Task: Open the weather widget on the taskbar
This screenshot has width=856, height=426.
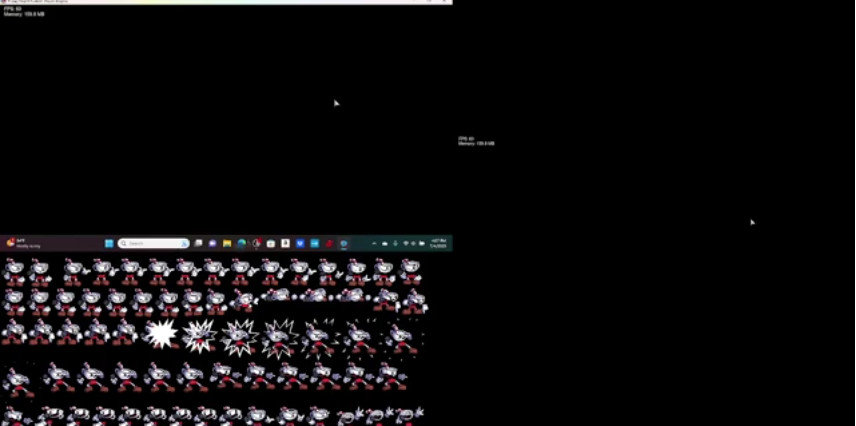Action: pyautogui.click(x=23, y=244)
